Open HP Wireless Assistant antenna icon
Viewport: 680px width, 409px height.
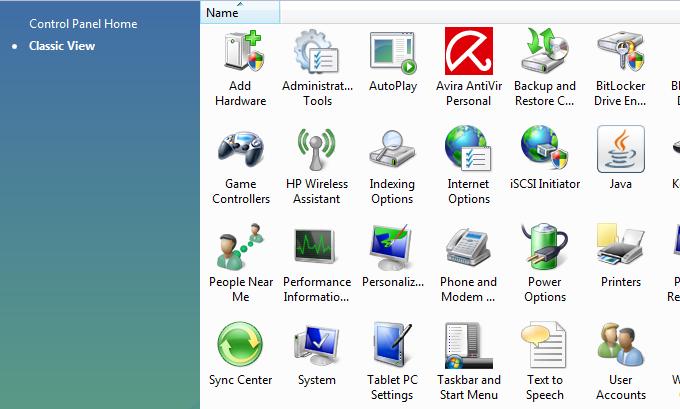(x=317, y=149)
